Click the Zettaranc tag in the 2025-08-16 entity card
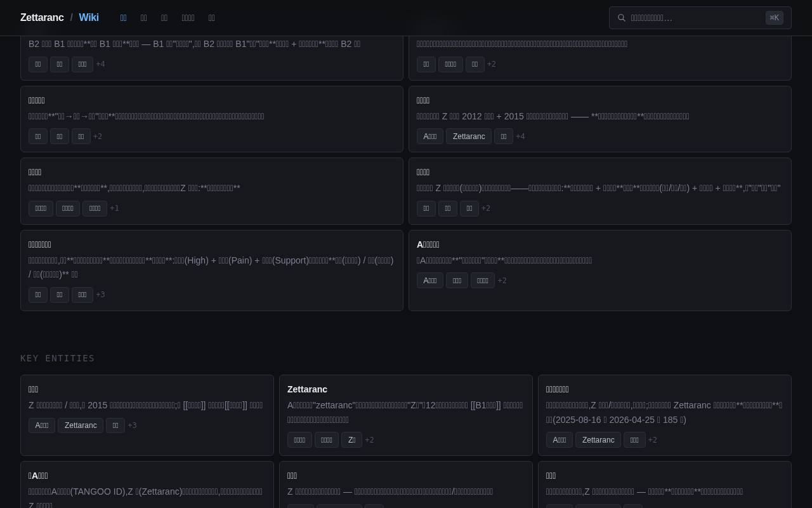Image resolution: width=812 pixels, height=508 pixels. click(x=598, y=440)
